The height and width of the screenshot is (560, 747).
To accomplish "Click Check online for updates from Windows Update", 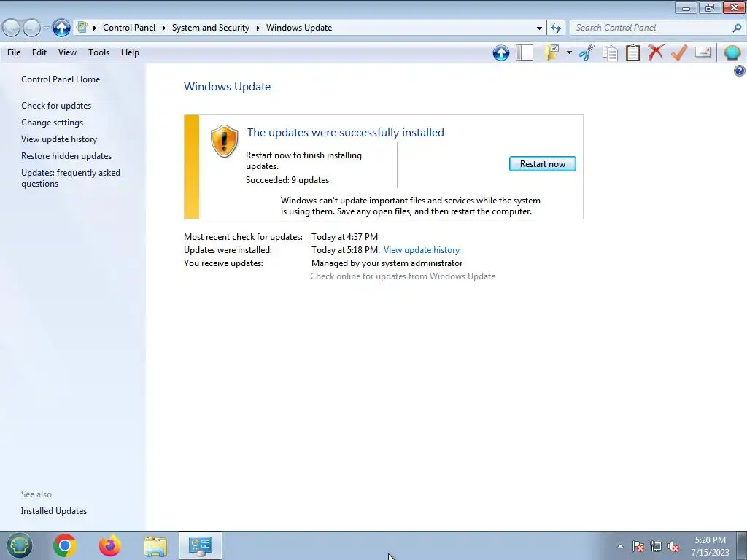I will (x=403, y=276).
